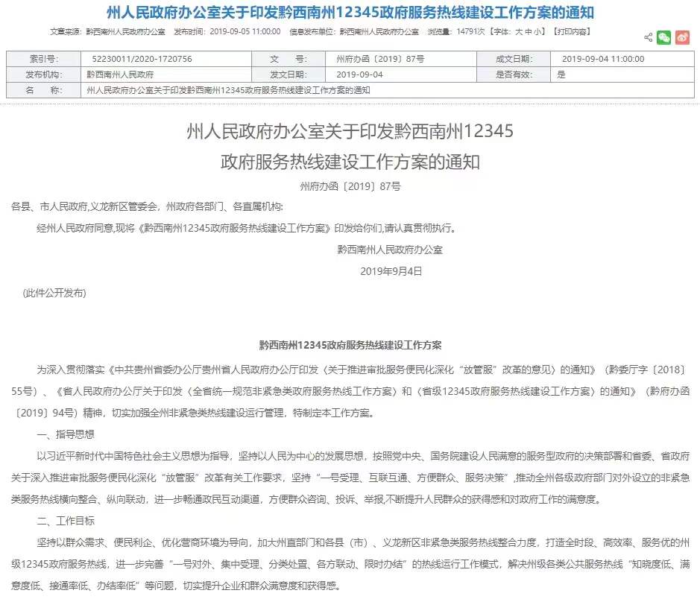Click the 名称 label cell

pos(44,90)
